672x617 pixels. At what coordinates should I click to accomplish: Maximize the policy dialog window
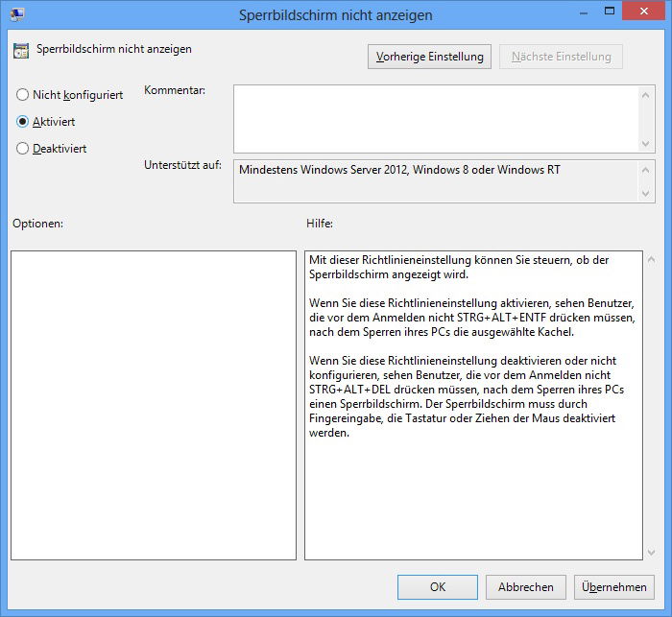(x=610, y=12)
